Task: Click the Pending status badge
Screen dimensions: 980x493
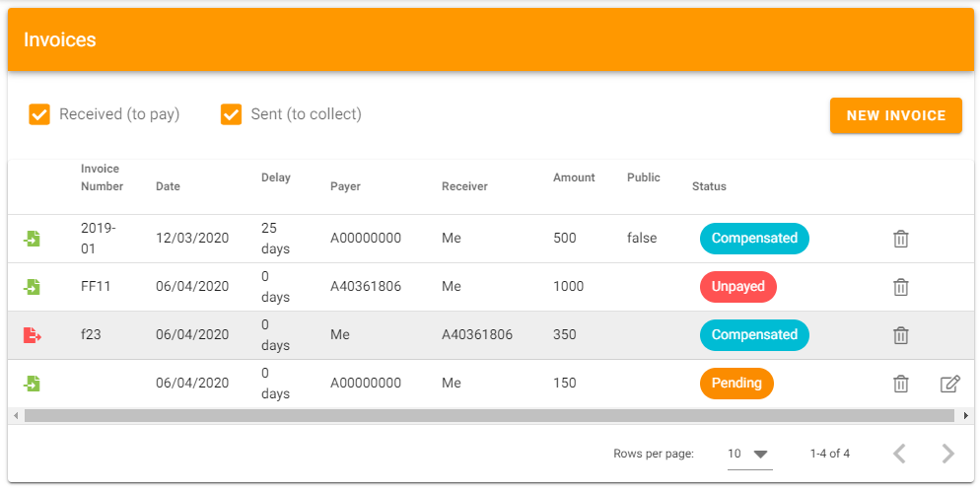Action: pos(736,383)
